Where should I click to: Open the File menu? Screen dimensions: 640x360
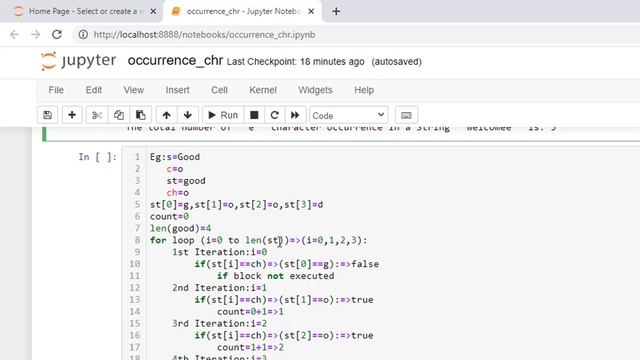[56, 90]
